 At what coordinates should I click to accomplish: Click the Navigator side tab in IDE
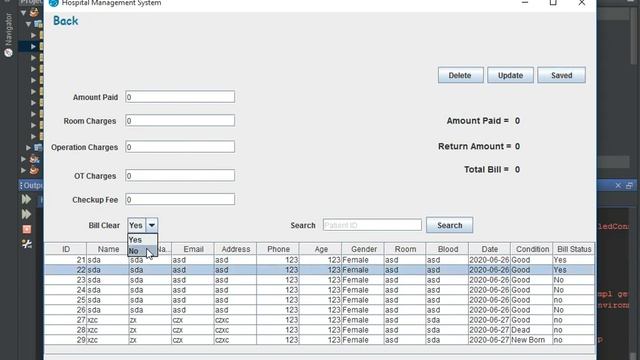pos(8,35)
